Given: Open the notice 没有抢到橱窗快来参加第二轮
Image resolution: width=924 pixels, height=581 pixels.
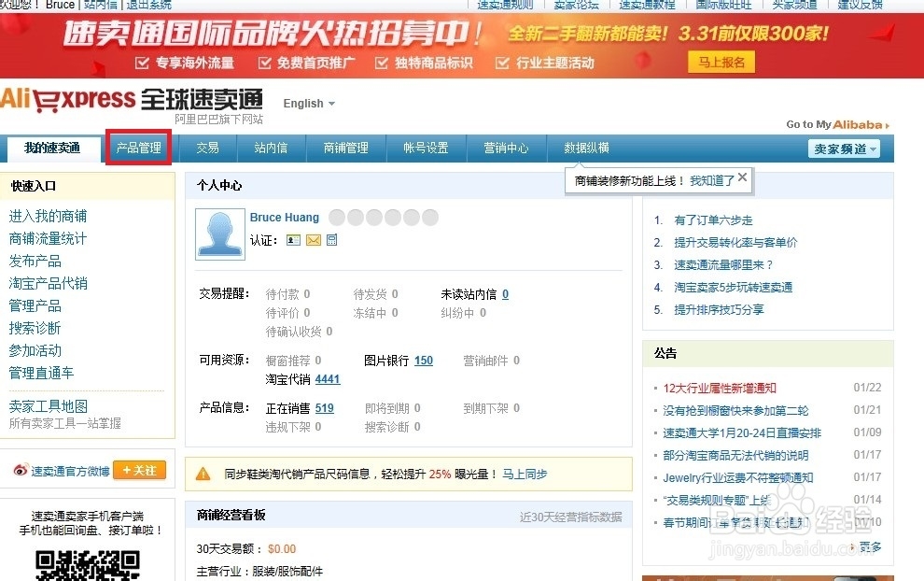Looking at the screenshot, I should (735, 411).
